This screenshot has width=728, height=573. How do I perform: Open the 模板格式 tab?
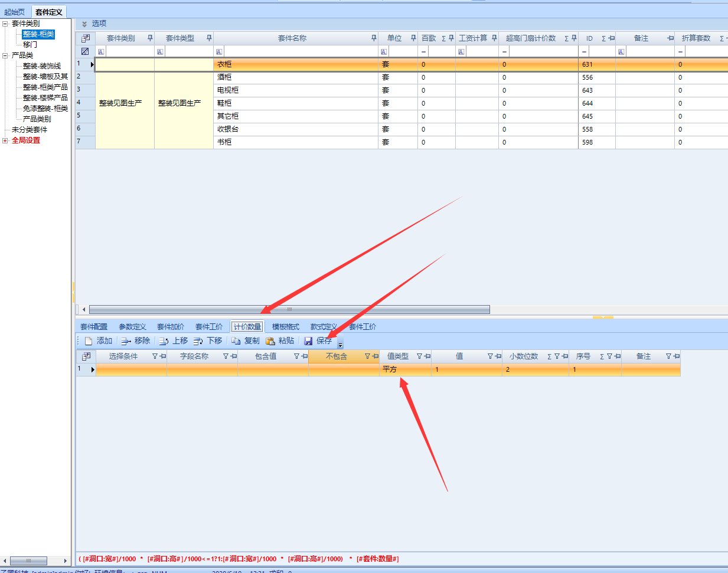(x=285, y=327)
